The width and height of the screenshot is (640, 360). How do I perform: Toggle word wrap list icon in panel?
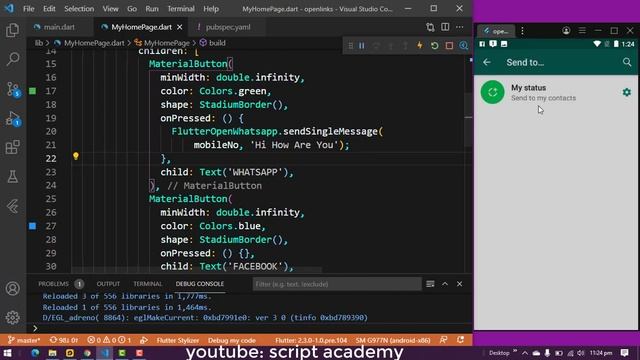coord(430,284)
